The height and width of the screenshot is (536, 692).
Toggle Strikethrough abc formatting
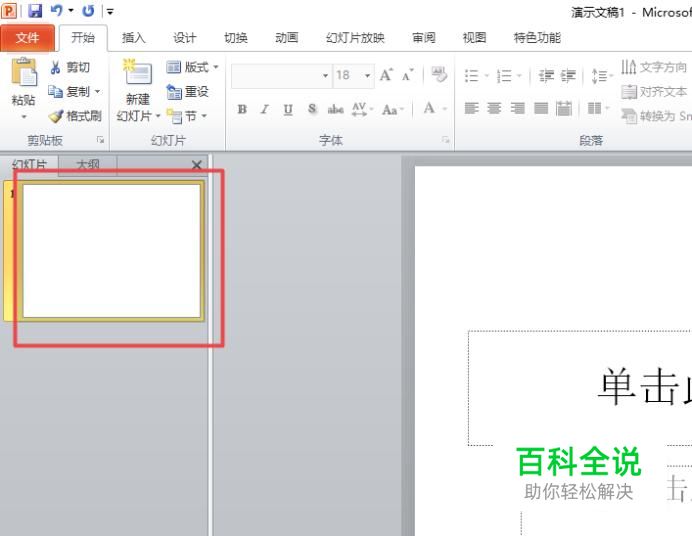pyautogui.click(x=335, y=109)
